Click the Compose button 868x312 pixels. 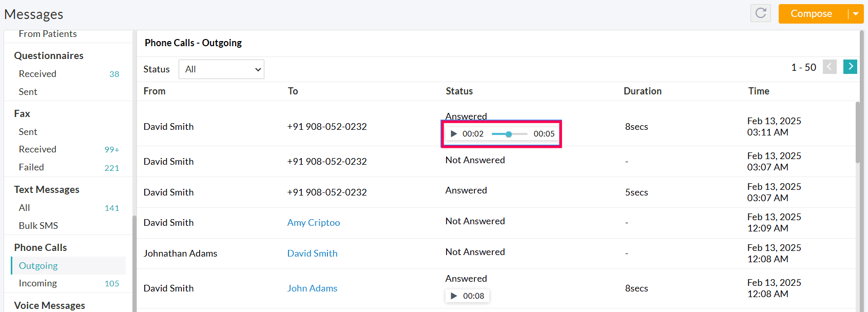[811, 14]
